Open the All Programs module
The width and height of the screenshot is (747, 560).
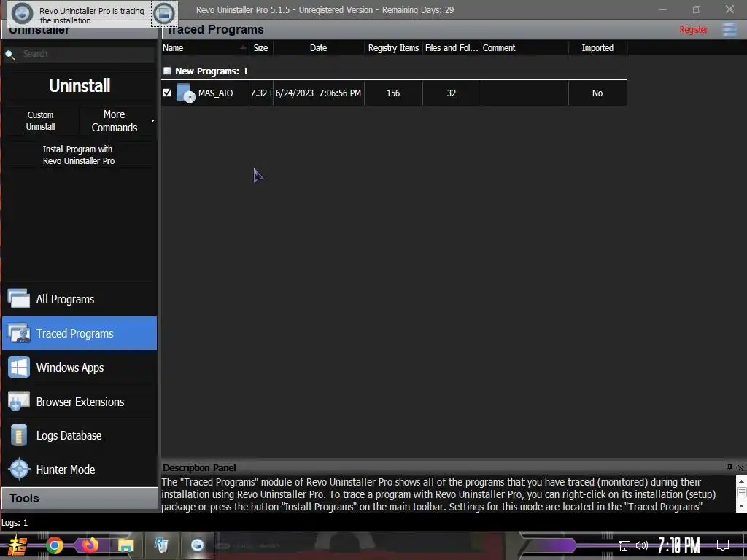click(80, 299)
